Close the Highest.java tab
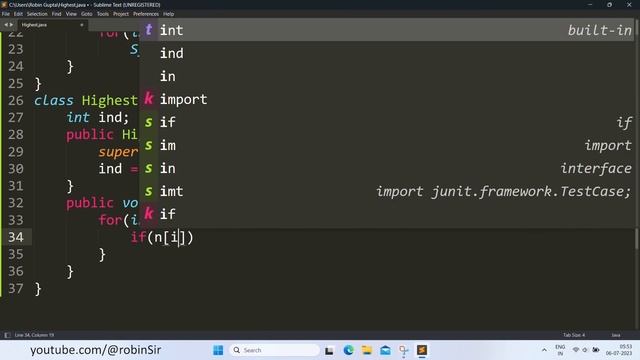Screen dimensions: 640x360 [x=82, y=25]
